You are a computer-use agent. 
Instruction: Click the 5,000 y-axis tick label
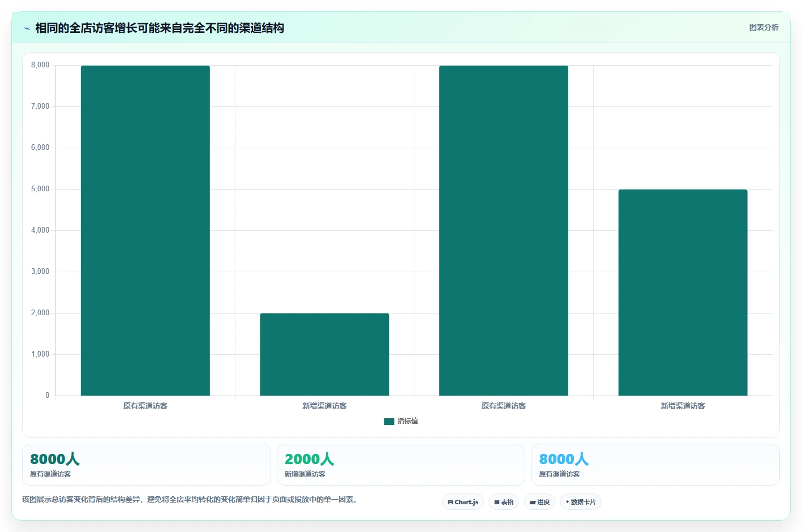40,189
